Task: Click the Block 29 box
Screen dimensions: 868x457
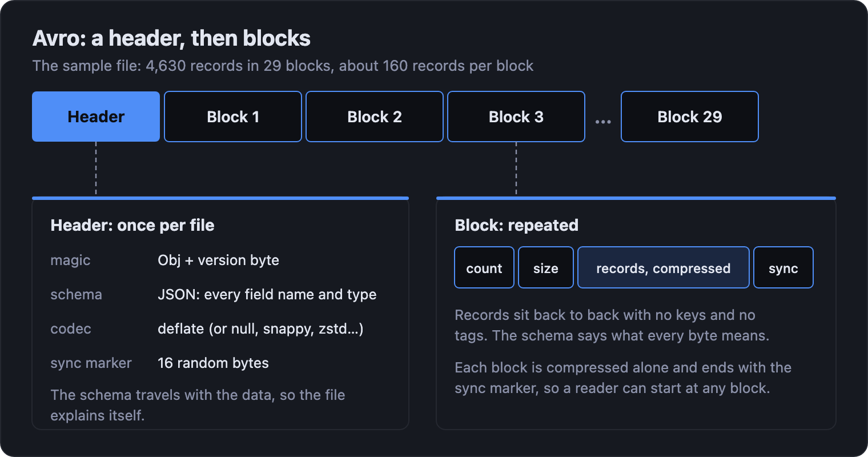Action: [690, 117]
